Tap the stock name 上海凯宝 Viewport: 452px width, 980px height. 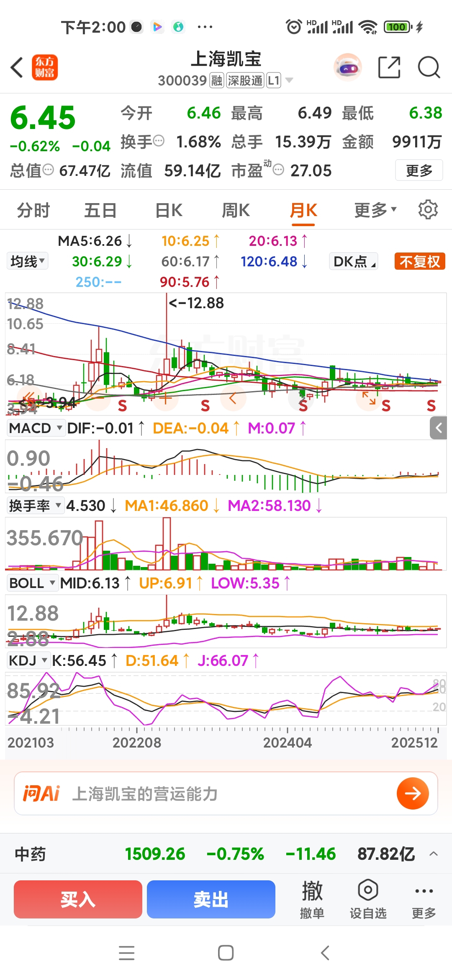226,59
